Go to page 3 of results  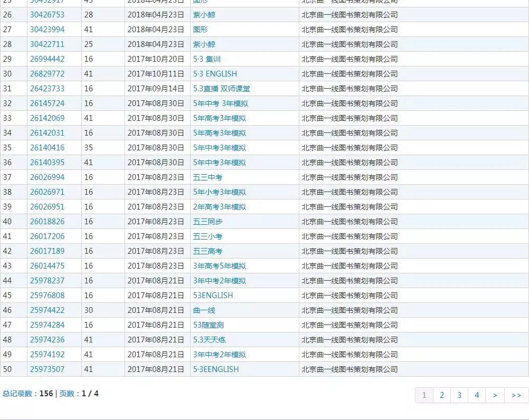point(459,395)
